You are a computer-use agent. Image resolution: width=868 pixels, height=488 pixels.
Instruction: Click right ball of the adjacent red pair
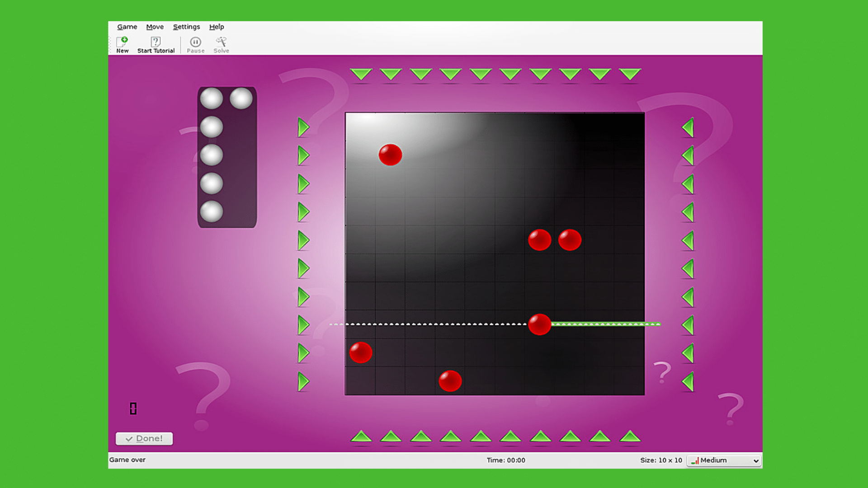coord(570,240)
